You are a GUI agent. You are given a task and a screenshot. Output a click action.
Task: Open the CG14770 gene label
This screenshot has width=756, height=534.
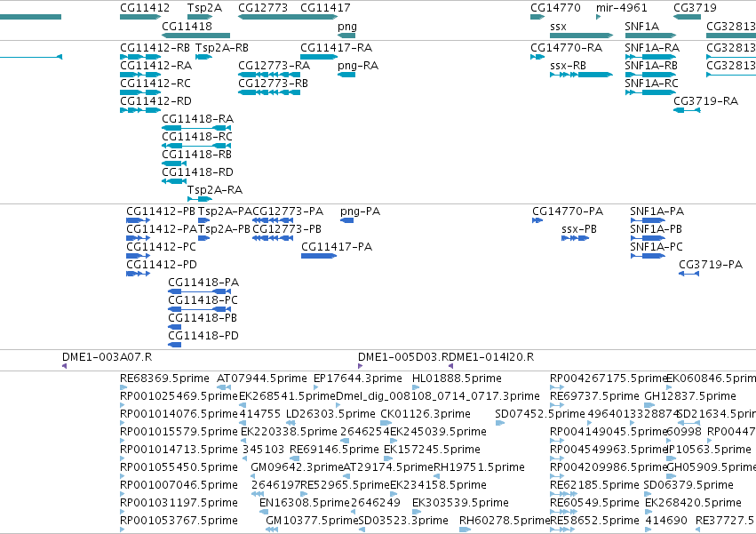click(555, 8)
